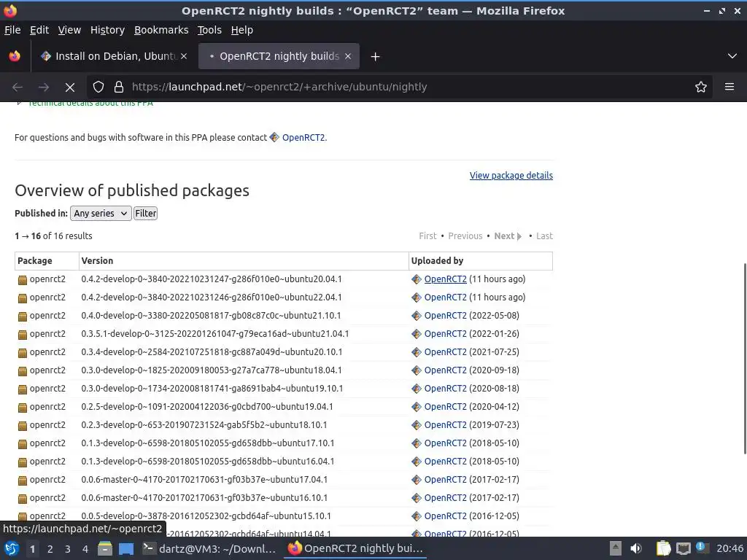Open Firefox hamburger application menu

click(729, 87)
